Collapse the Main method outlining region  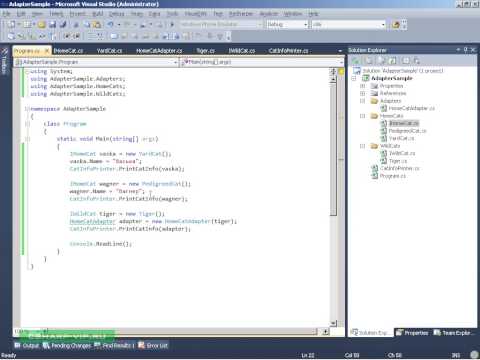pyautogui.click(x=27, y=139)
